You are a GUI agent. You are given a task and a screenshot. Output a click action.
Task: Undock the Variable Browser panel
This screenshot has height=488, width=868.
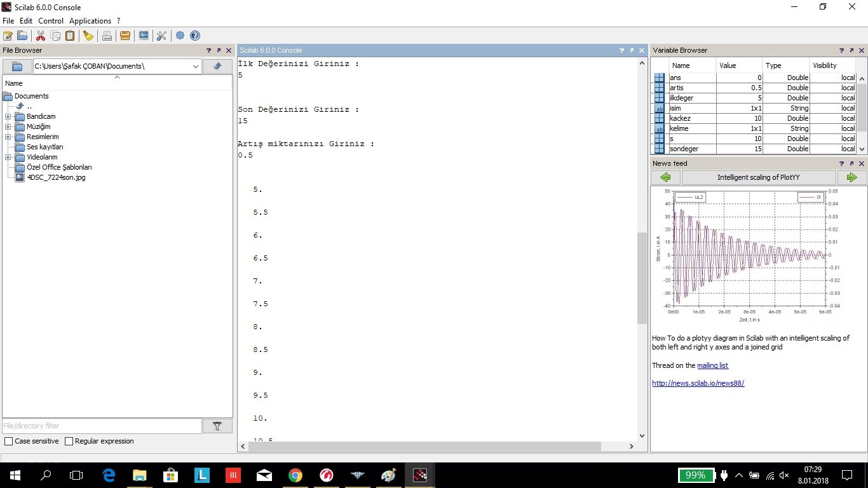click(851, 50)
